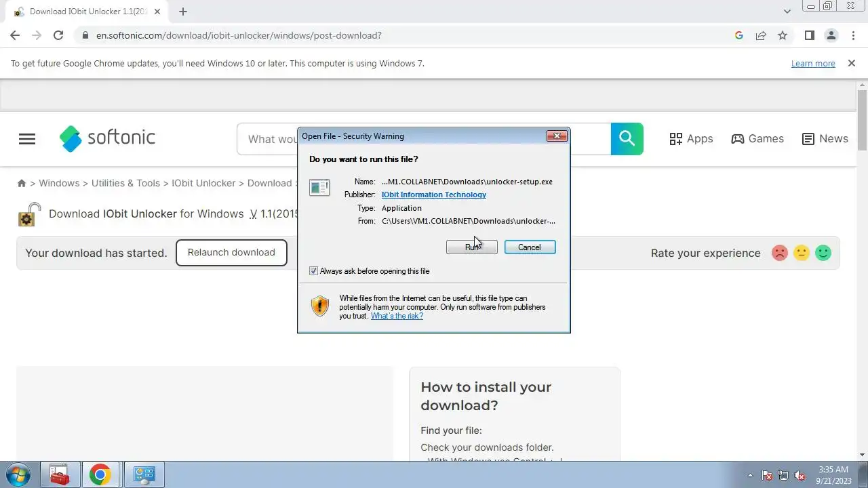The image size is (868, 488).
Task: Rate experience with the red sad face
Action: pyautogui.click(x=780, y=253)
